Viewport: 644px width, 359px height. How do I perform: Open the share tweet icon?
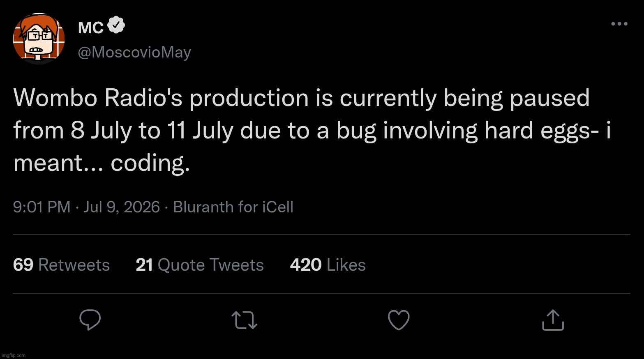[x=553, y=320]
